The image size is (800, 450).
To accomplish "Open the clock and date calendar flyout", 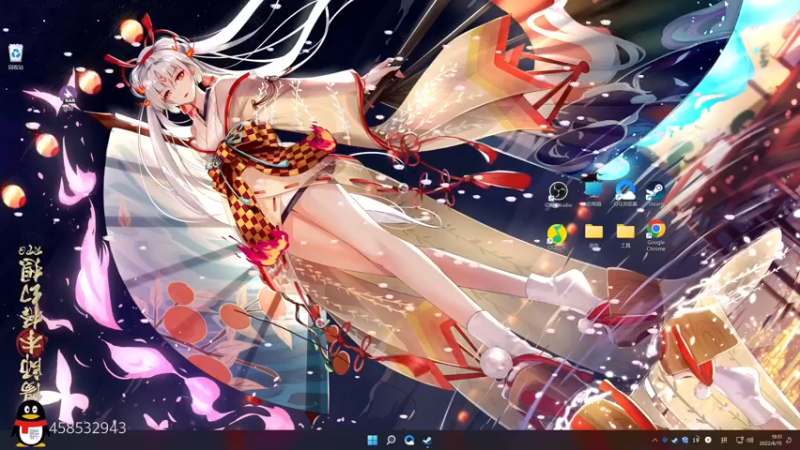I will [770, 440].
